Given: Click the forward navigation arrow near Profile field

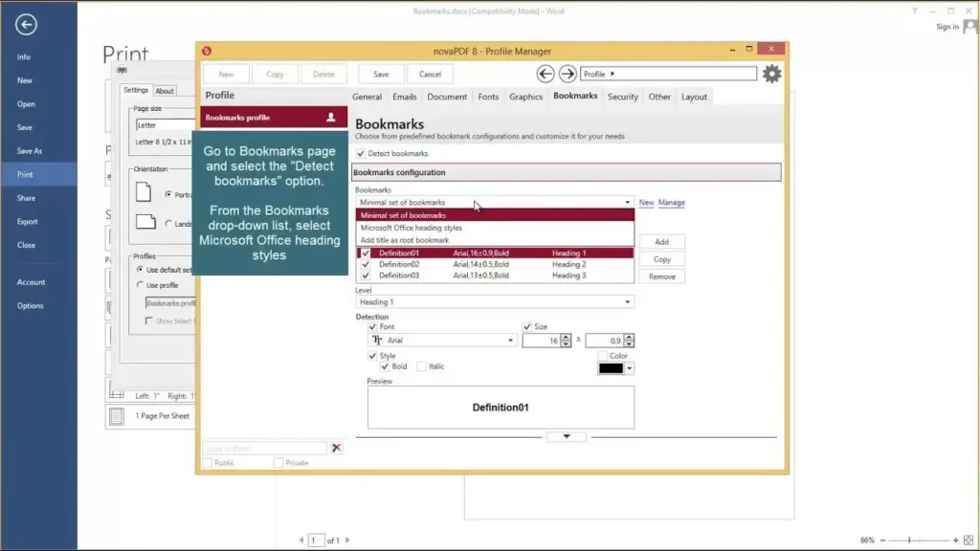Looking at the screenshot, I should [x=567, y=74].
